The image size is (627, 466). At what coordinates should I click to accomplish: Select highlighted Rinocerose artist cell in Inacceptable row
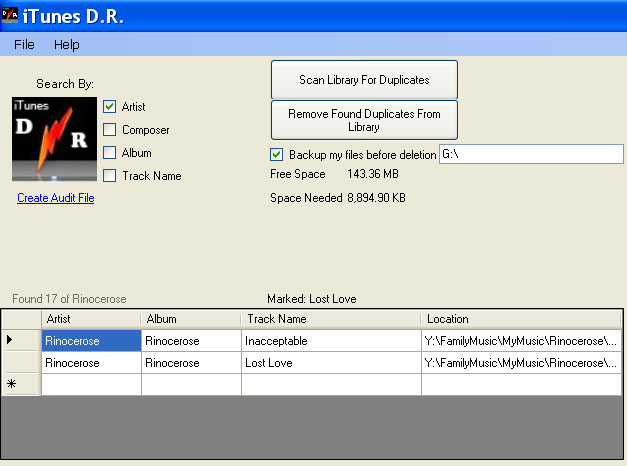point(92,341)
